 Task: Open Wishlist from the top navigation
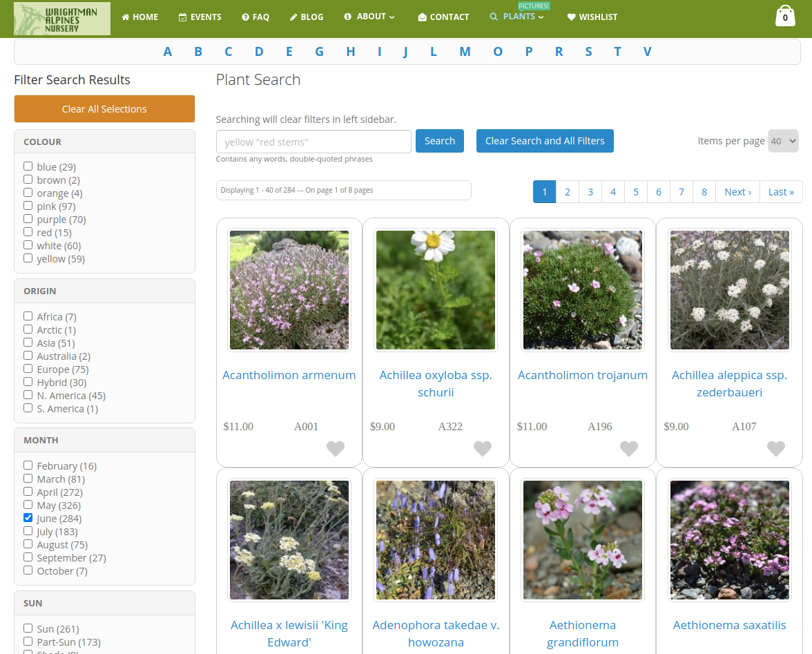tap(592, 17)
